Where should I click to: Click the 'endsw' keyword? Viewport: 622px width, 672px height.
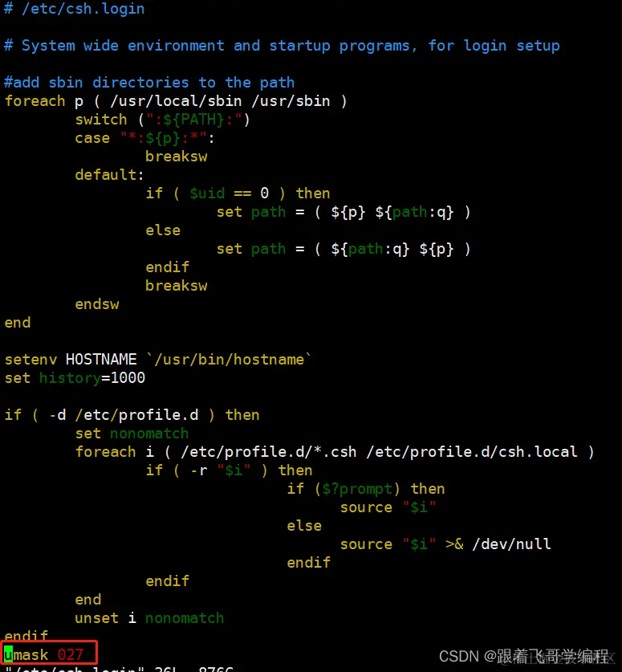click(x=97, y=304)
